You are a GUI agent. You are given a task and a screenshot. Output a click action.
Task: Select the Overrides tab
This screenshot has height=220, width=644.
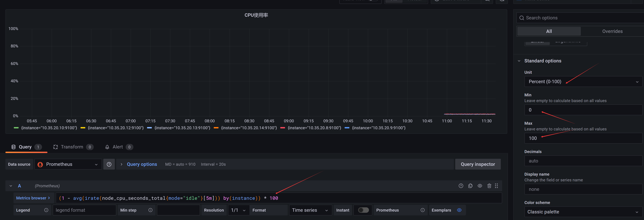[612, 31]
